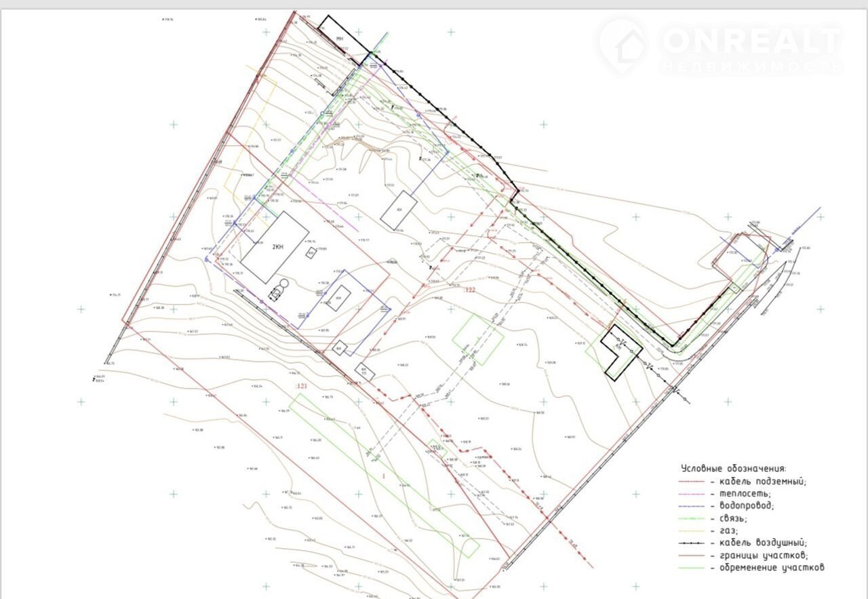The height and width of the screenshot is (599, 868).
Task: Click the ONREALT house logo watermark
Action: 623,45
